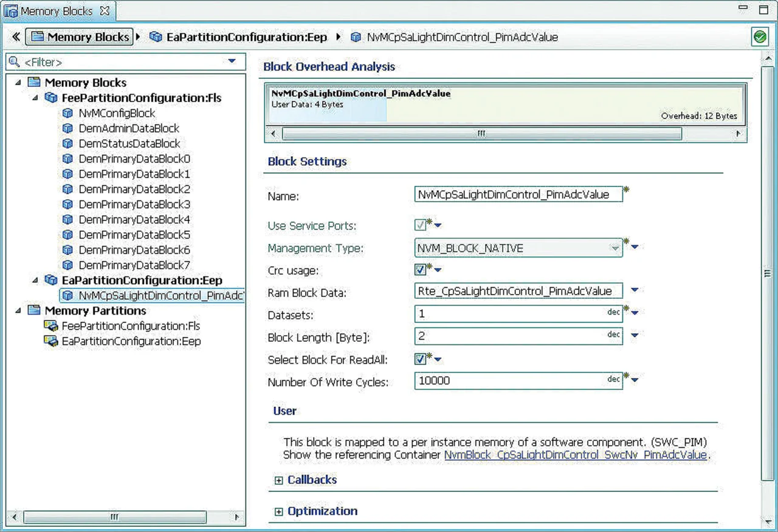Viewport: 778px width, 532px height.
Task: Open the Management Type dropdown
Action: click(x=614, y=248)
